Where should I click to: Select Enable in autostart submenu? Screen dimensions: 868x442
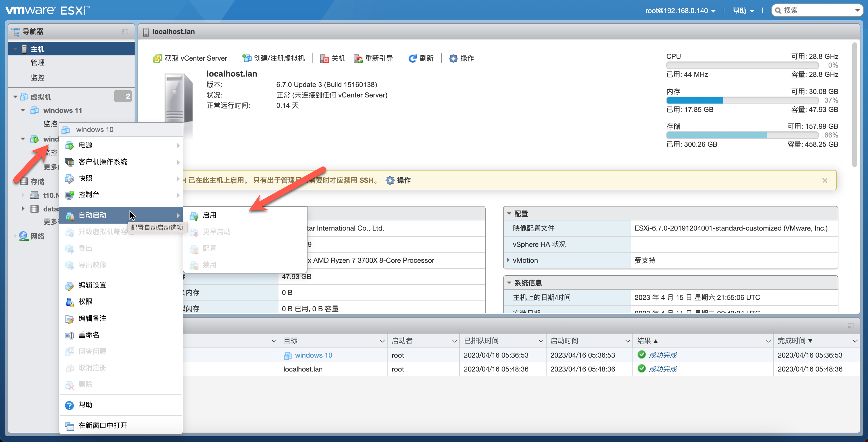click(x=209, y=215)
